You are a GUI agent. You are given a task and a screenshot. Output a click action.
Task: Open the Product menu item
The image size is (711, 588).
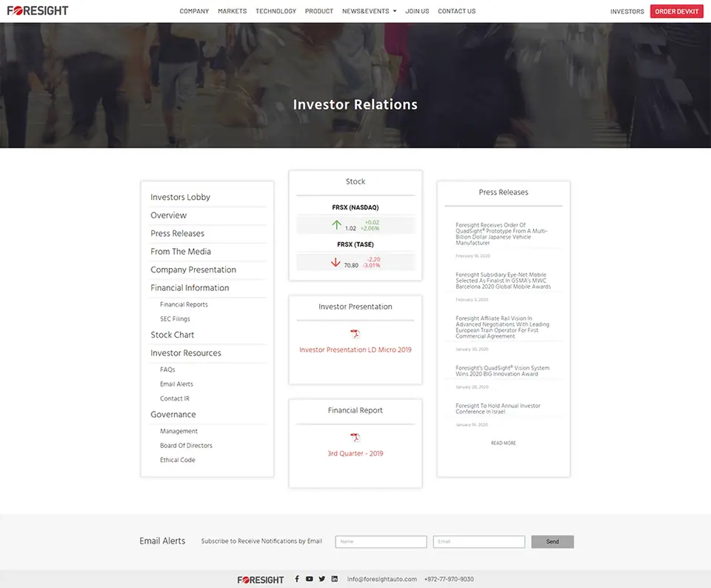pos(318,11)
